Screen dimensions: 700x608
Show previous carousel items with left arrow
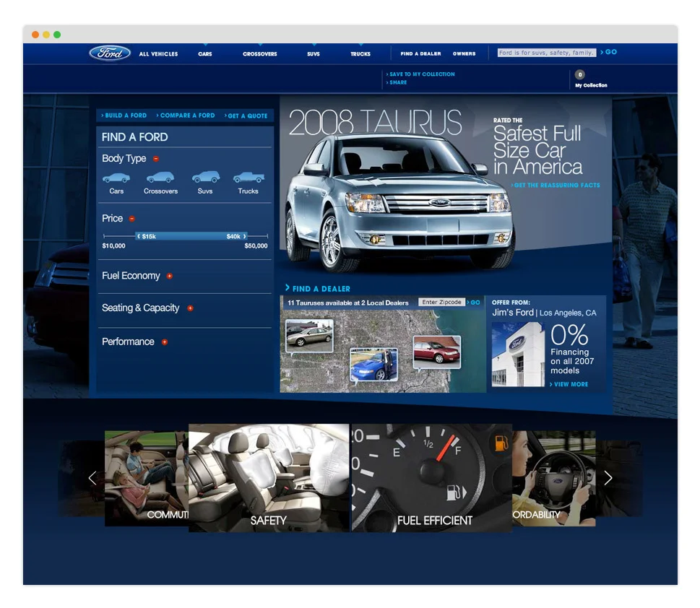(x=92, y=478)
